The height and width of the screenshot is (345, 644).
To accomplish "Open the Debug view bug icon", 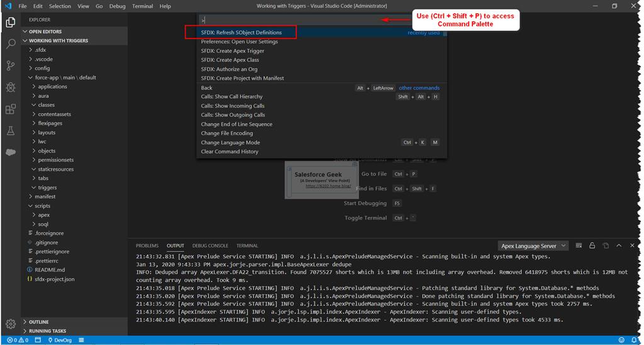I will click(x=11, y=87).
